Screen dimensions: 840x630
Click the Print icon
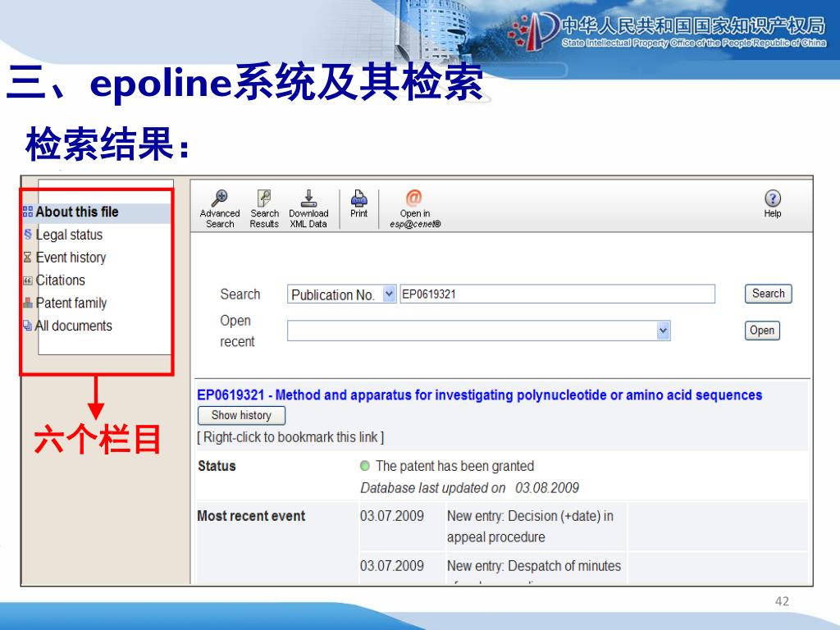pyautogui.click(x=359, y=198)
